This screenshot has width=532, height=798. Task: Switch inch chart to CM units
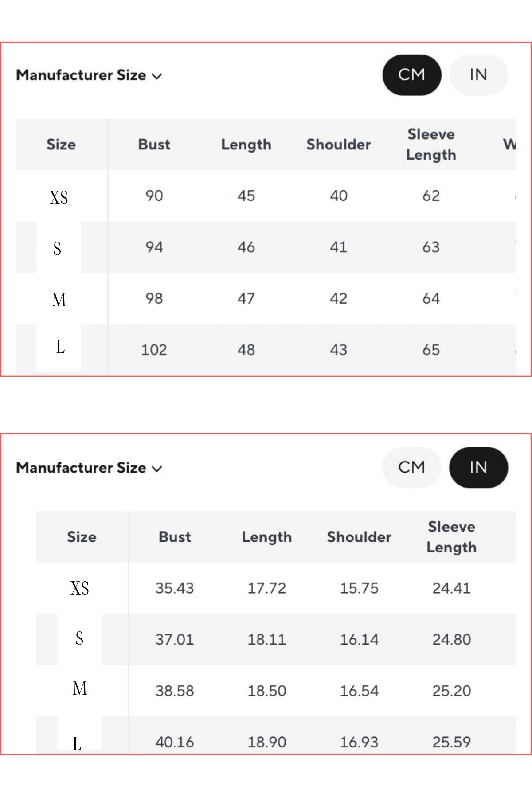click(x=411, y=467)
